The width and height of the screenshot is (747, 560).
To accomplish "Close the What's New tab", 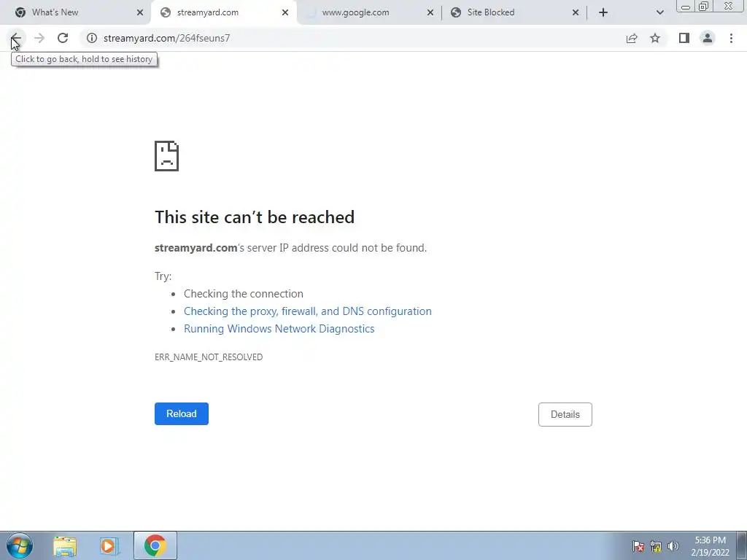I will tap(140, 12).
